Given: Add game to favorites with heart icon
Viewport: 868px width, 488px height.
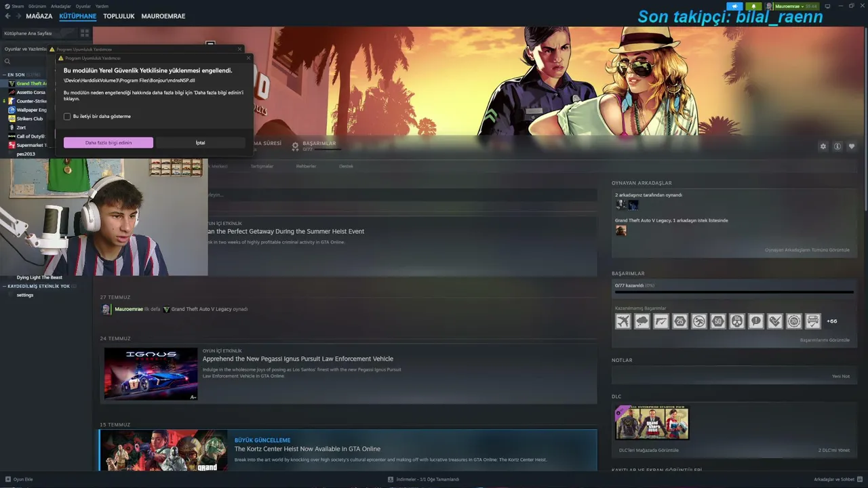Looking at the screenshot, I should point(852,146).
